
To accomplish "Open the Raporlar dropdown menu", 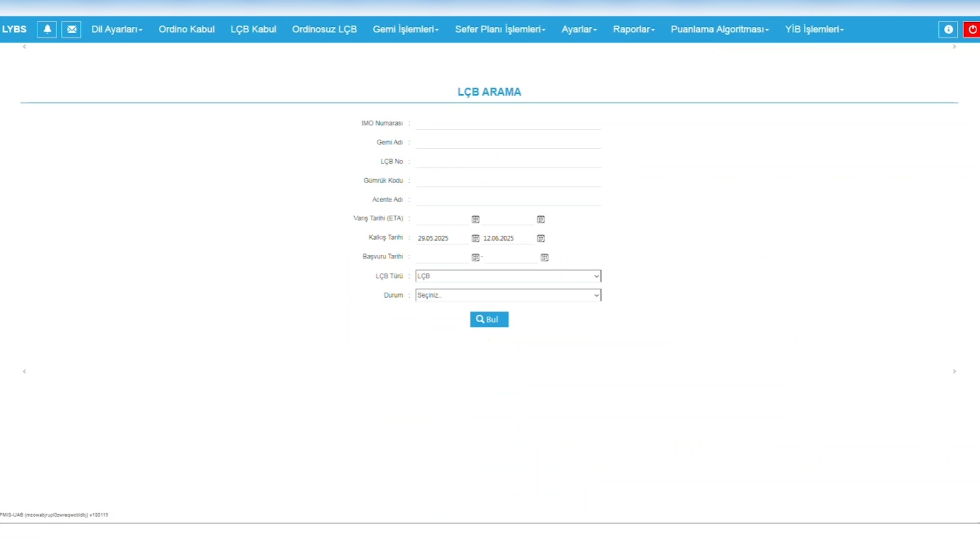I will 633,29.
